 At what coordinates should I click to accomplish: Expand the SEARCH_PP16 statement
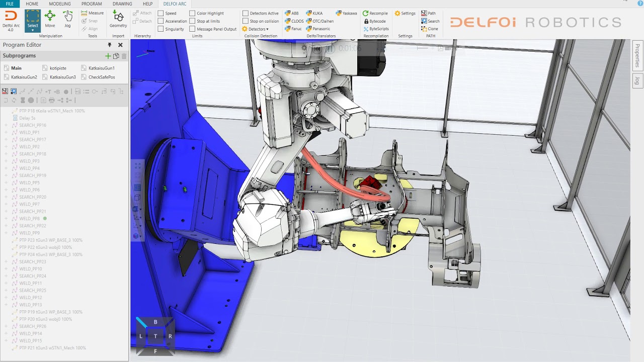[x=6, y=125]
